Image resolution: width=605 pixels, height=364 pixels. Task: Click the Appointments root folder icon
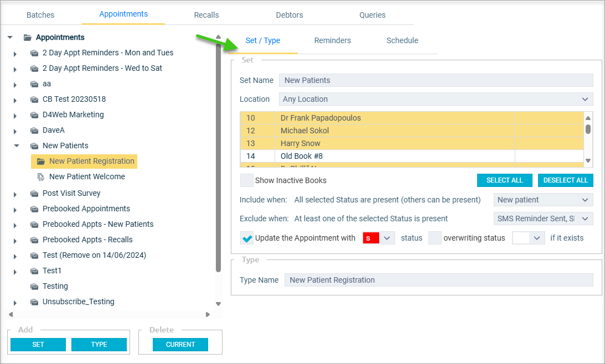(x=27, y=38)
